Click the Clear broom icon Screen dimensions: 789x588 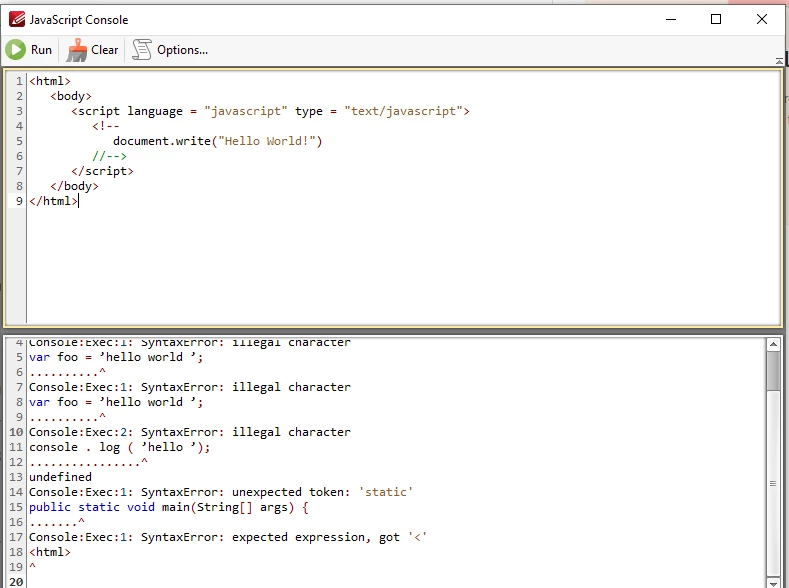tap(76, 50)
